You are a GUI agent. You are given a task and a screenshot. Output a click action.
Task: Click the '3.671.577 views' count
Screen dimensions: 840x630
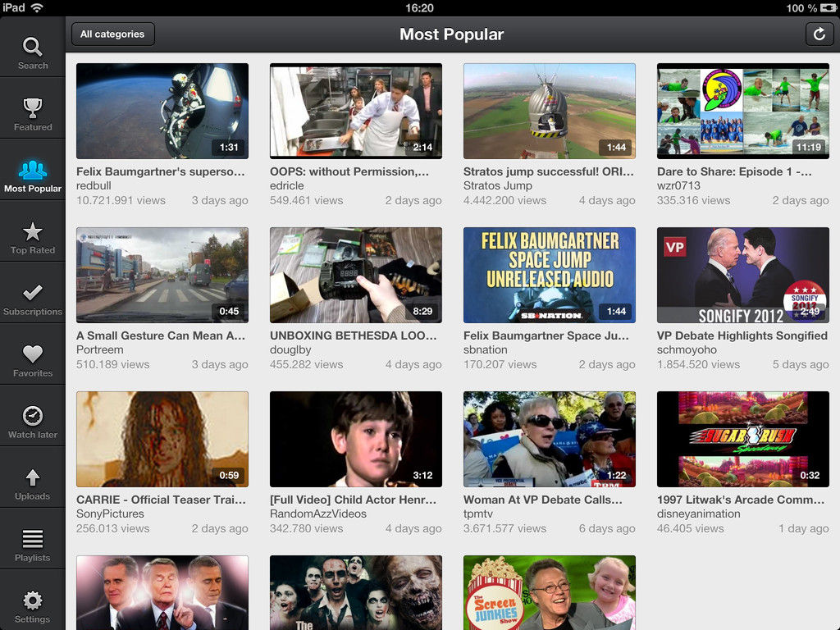pyautogui.click(x=504, y=528)
